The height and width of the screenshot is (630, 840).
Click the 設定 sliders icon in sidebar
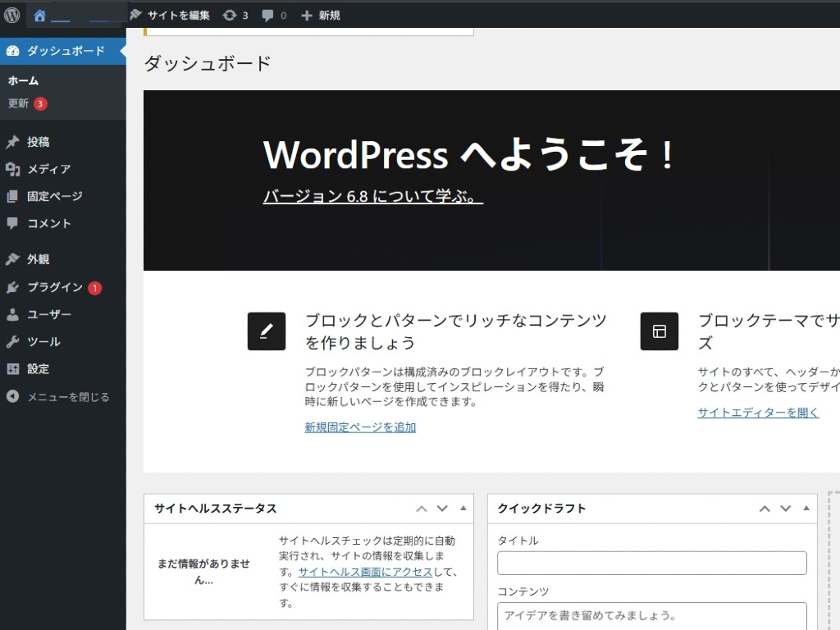[x=13, y=369]
